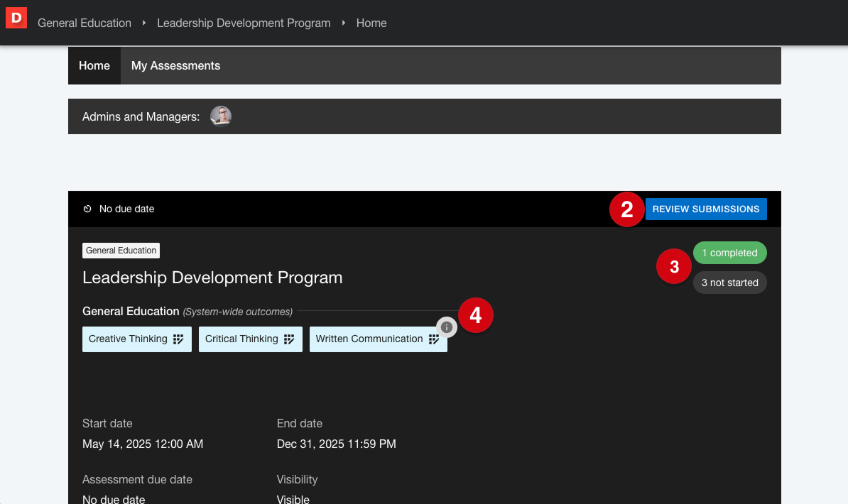This screenshot has height=504, width=848.
Task: Click the rubric icon on Critical Thinking
Action: click(289, 339)
